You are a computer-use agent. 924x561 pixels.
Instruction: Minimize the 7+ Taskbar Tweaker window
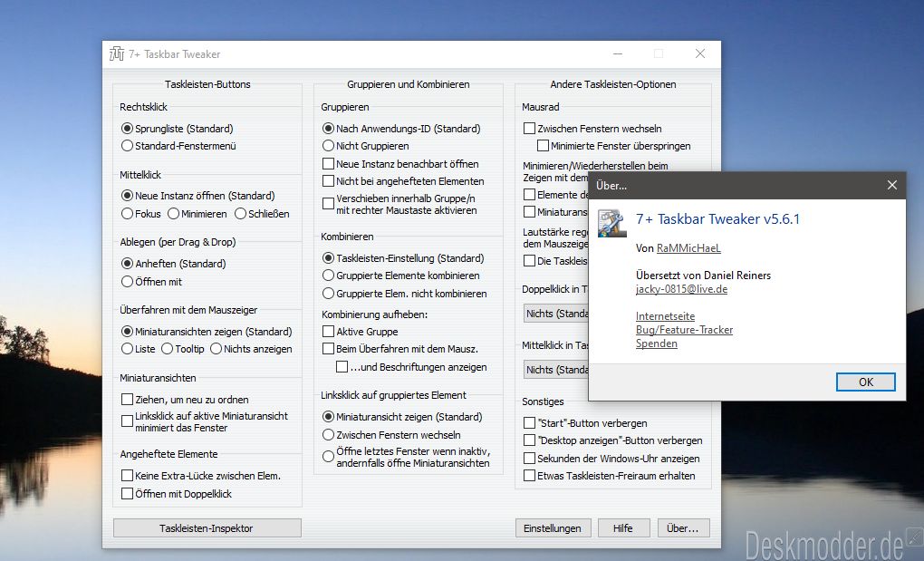coord(618,53)
